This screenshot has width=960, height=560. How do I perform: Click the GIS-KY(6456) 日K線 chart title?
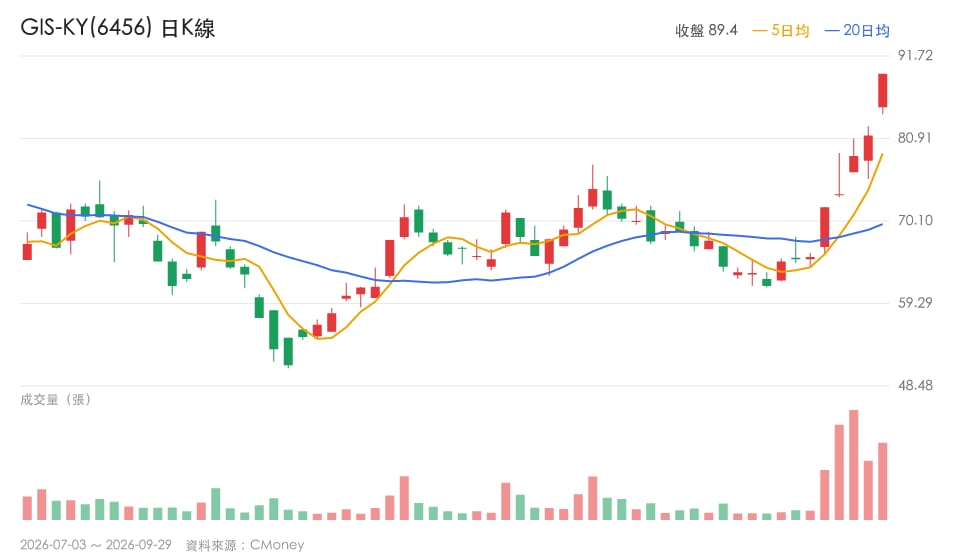(x=118, y=28)
